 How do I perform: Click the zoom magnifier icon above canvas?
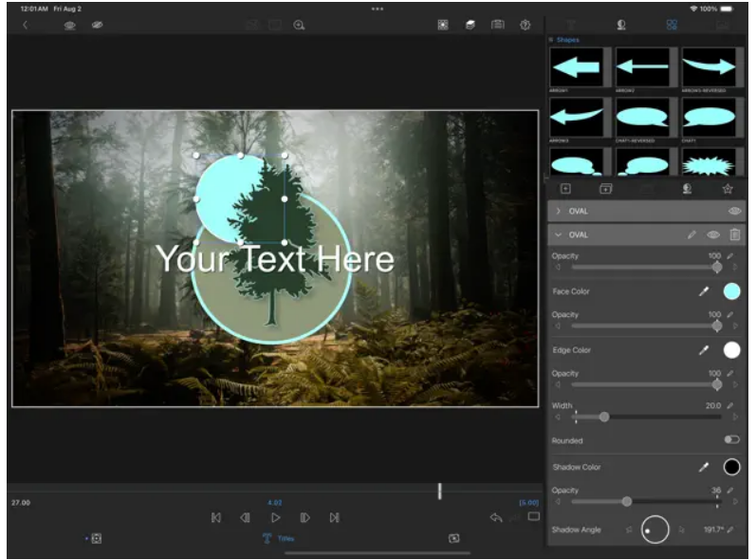pos(299,26)
